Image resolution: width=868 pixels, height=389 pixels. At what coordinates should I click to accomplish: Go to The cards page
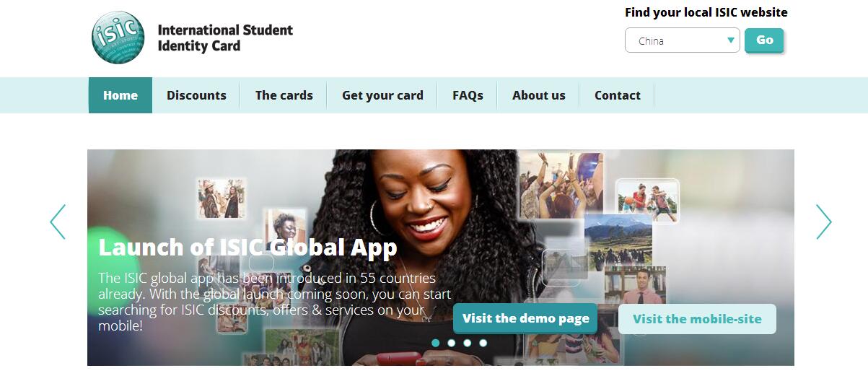(284, 95)
